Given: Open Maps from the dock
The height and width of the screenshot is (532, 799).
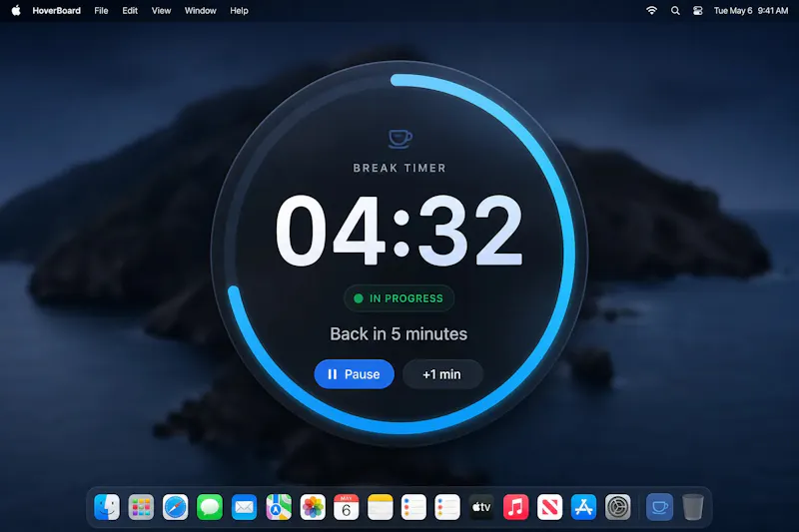Looking at the screenshot, I should (x=279, y=507).
